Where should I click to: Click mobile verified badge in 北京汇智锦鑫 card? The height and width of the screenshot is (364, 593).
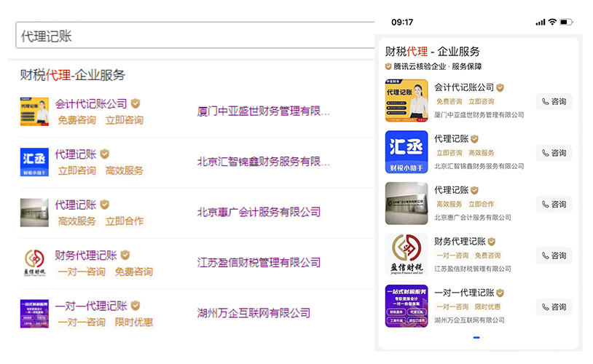(475, 139)
